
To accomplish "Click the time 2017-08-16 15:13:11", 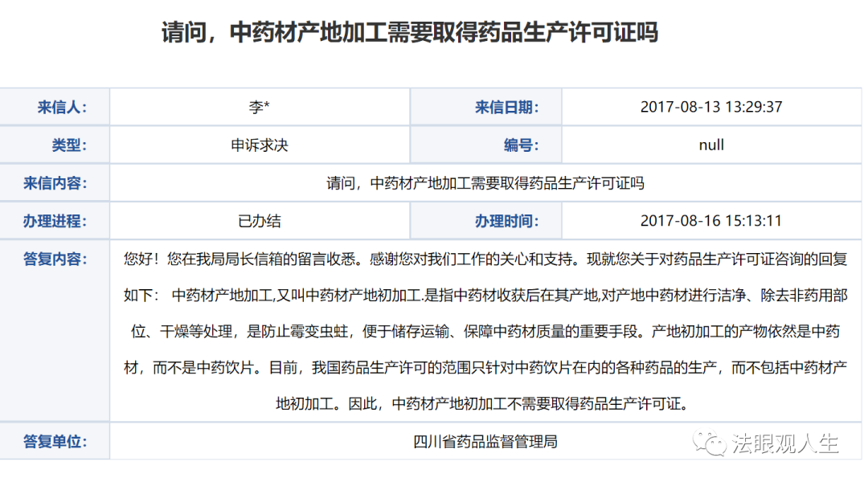I will pos(714,220).
